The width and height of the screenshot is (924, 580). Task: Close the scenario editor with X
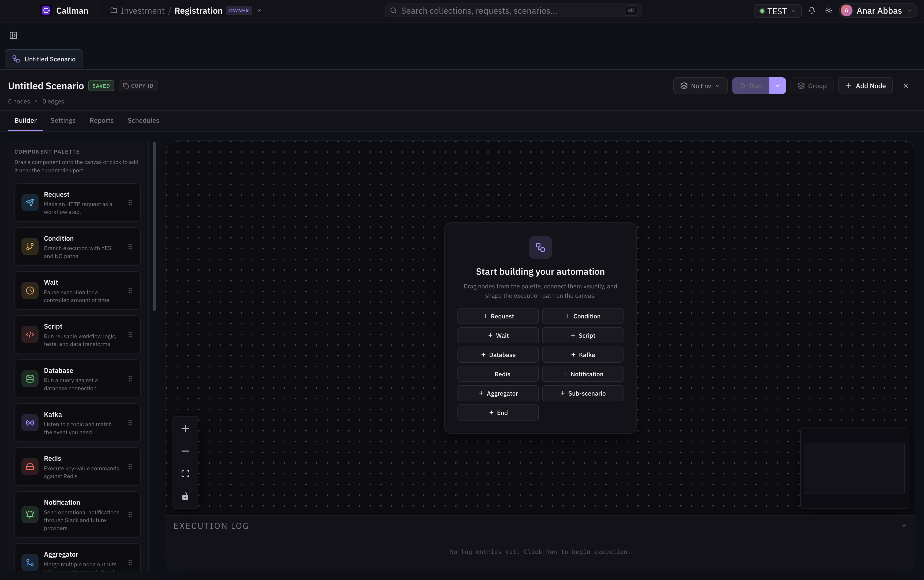pos(906,86)
